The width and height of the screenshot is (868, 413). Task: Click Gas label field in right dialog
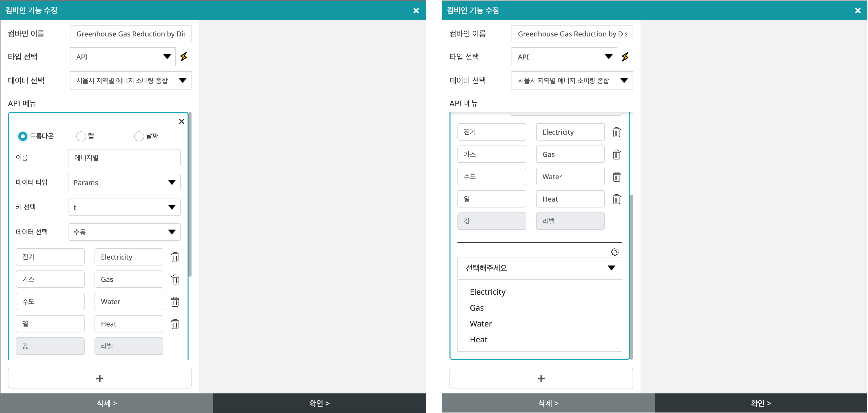(570, 154)
